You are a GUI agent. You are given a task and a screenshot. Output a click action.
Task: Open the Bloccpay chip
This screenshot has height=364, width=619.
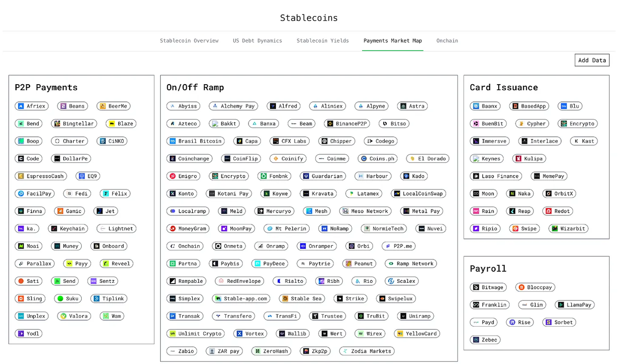(x=535, y=288)
